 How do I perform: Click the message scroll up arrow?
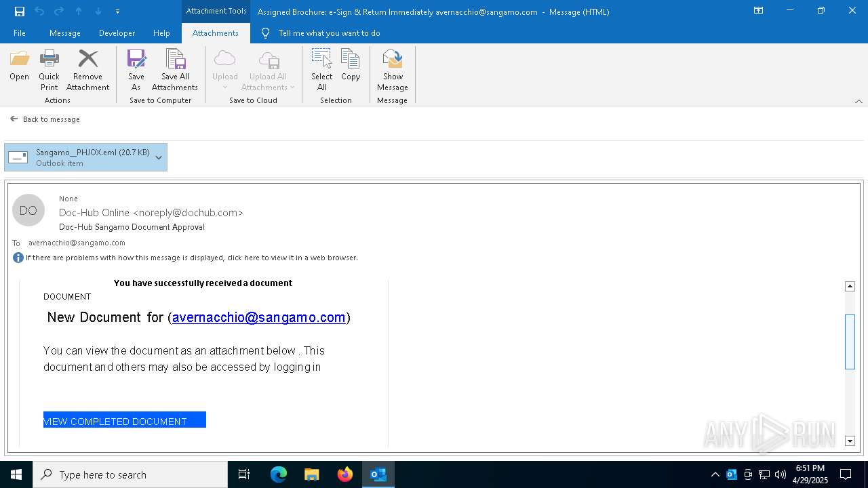pyautogui.click(x=850, y=286)
